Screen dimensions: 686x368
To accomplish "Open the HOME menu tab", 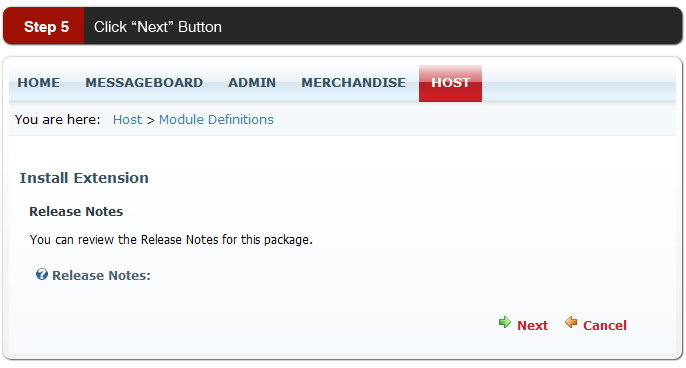I will (38, 83).
